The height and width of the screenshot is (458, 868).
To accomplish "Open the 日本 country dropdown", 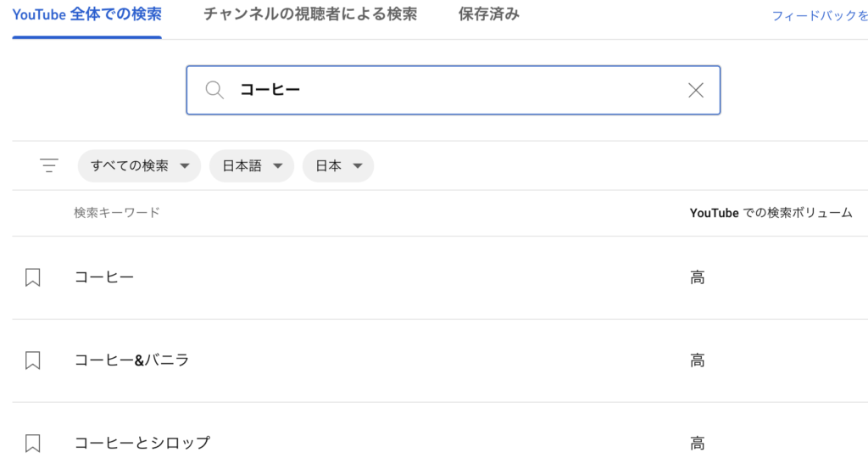I will [x=338, y=165].
